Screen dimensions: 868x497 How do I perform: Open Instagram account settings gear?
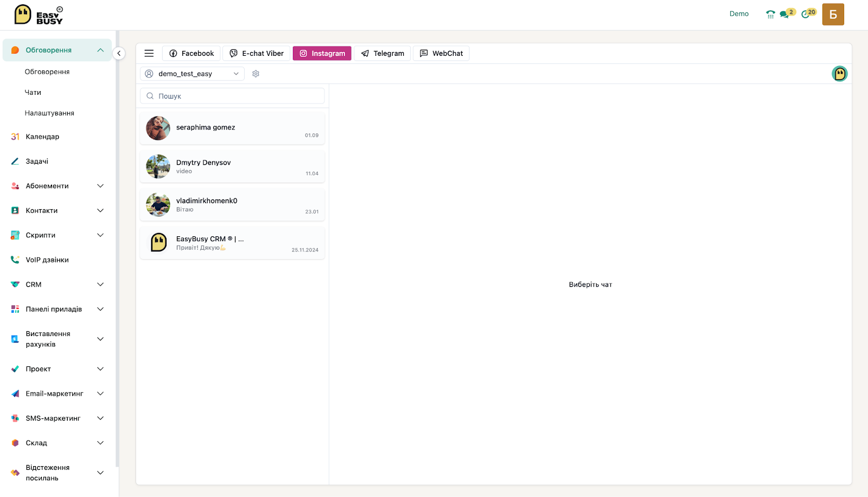click(x=256, y=74)
